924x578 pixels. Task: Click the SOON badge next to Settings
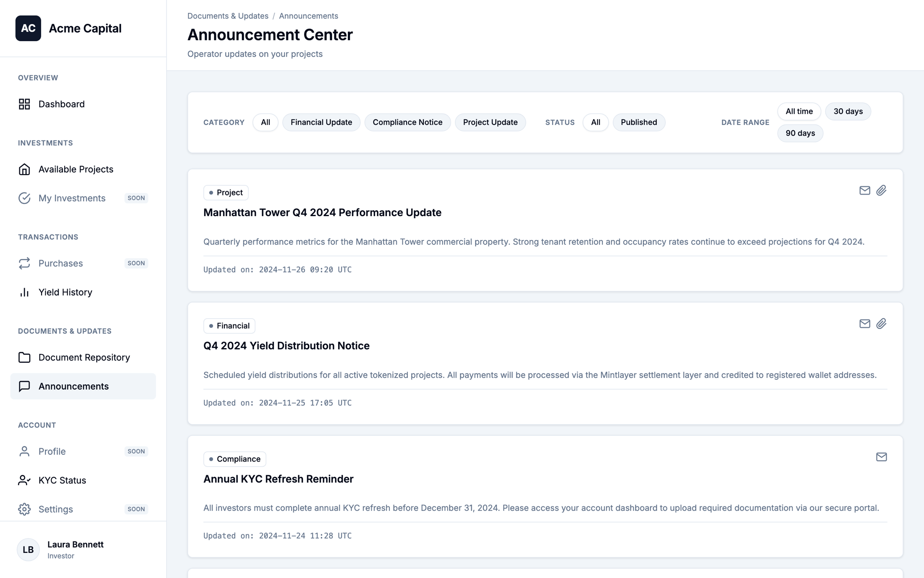point(136,509)
